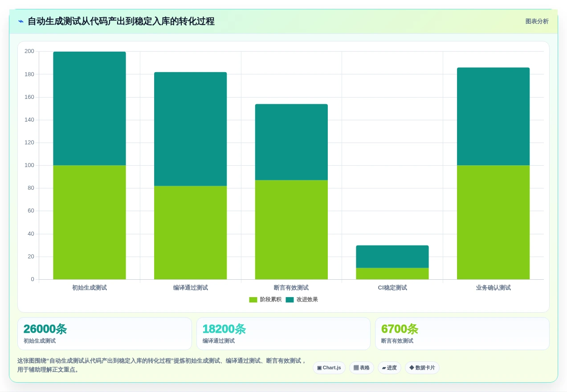
Task: Click the 表格 tag chip
Action: [x=362, y=368]
